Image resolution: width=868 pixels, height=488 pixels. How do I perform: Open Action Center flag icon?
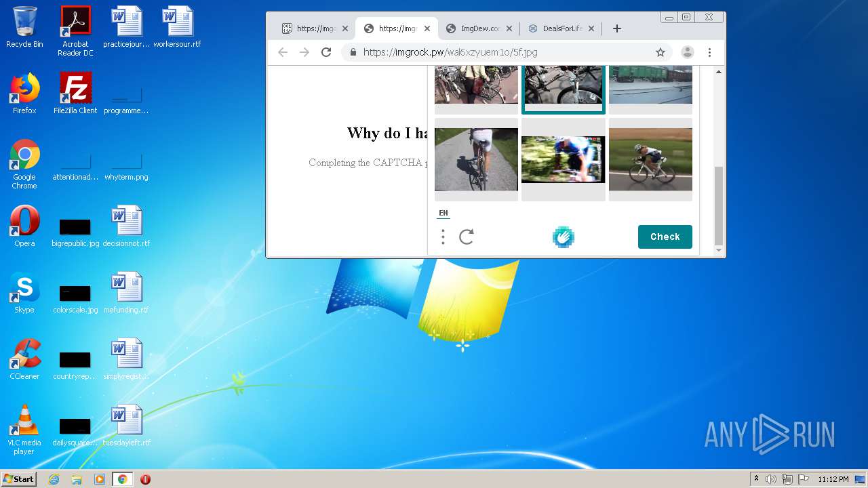click(x=804, y=479)
